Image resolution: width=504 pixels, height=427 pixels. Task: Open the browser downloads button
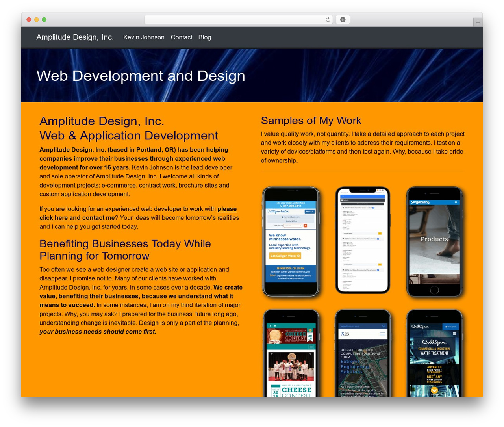pyautogui.click(x=343, y=20)
